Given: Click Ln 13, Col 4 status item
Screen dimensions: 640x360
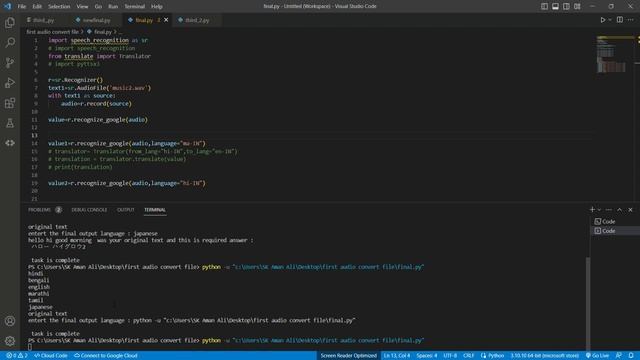Looking at the screenshot, I should coord(397,356).
